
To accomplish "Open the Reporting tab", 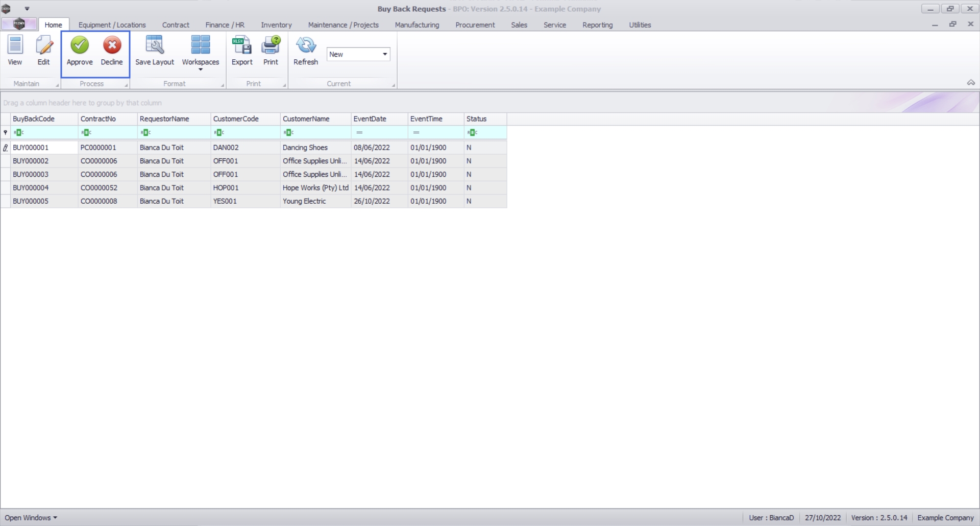I will [597, 25].
